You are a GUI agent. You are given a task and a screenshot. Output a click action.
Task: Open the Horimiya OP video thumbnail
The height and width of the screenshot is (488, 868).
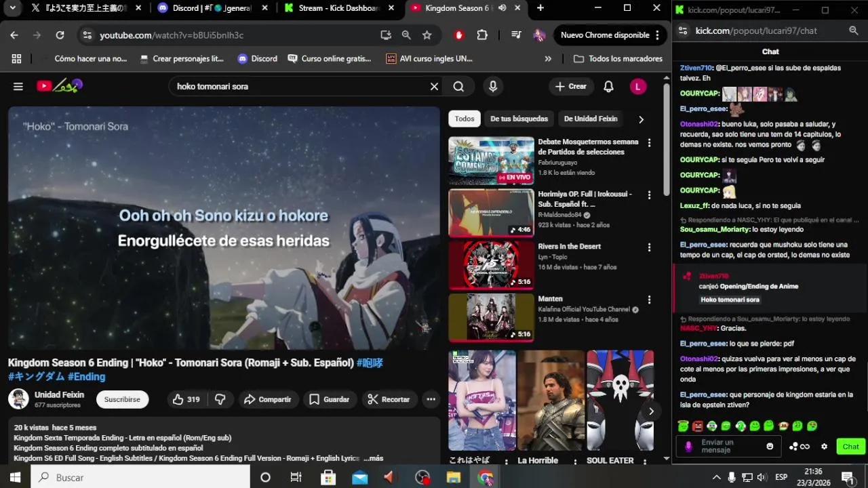tap(491, 213)
